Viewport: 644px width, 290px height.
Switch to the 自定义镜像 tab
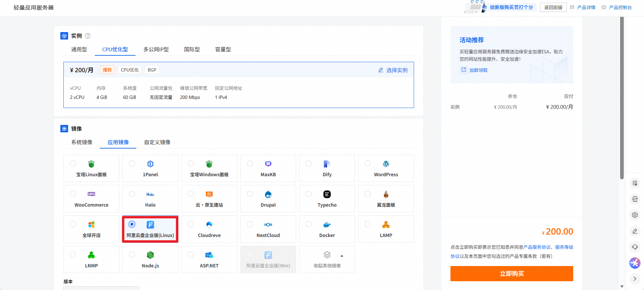click(x=157, y=142)
